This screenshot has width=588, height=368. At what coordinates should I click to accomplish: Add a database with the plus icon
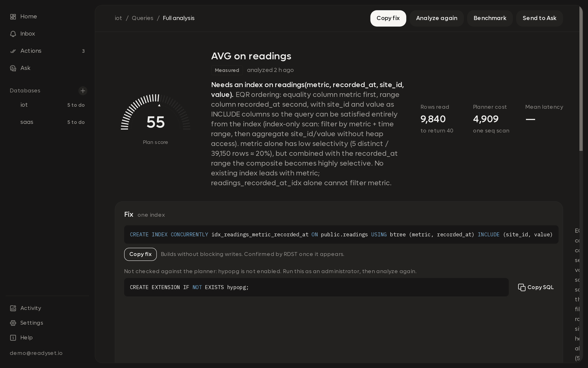pos(83,91)
